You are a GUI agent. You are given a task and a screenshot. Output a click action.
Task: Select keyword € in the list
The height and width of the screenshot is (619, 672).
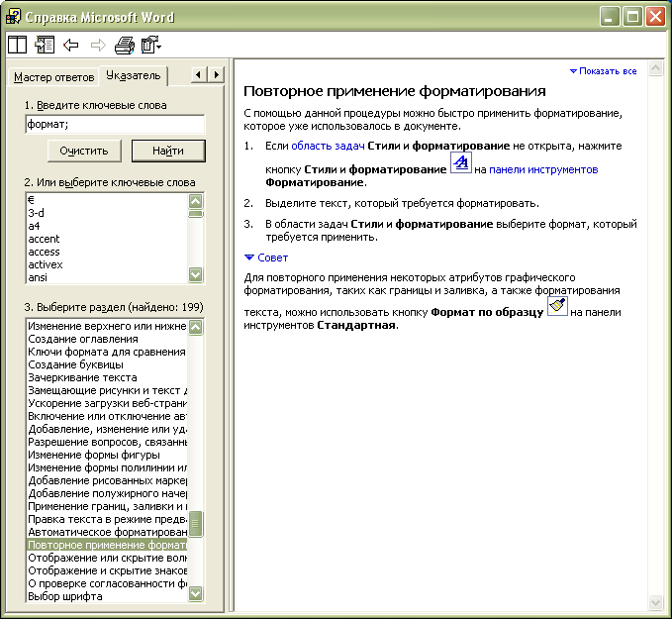click(x=107, y=200)
